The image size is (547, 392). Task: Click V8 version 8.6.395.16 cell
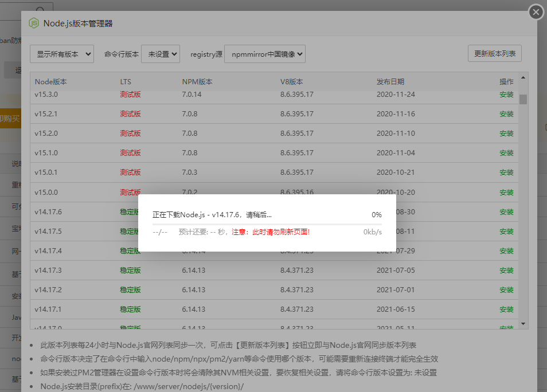pos(297,192)
